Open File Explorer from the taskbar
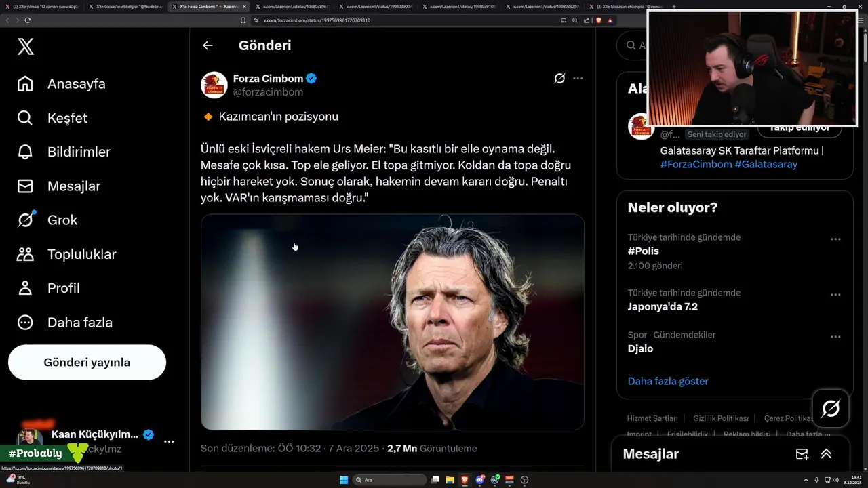The image size is (868, 488). (450, 480)
